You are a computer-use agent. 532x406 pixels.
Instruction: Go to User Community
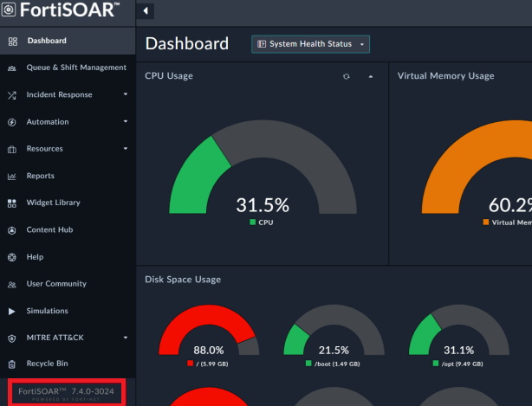(x=68, y=284)
